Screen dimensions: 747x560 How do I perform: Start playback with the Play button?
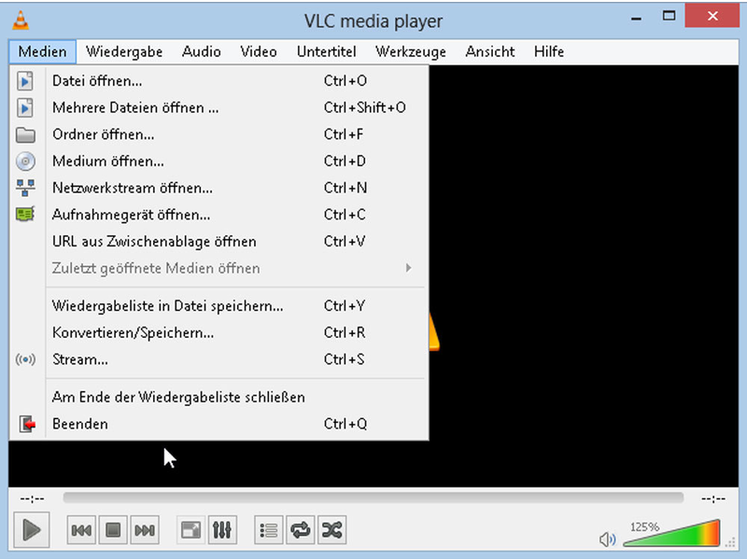(x=32, y=529)
